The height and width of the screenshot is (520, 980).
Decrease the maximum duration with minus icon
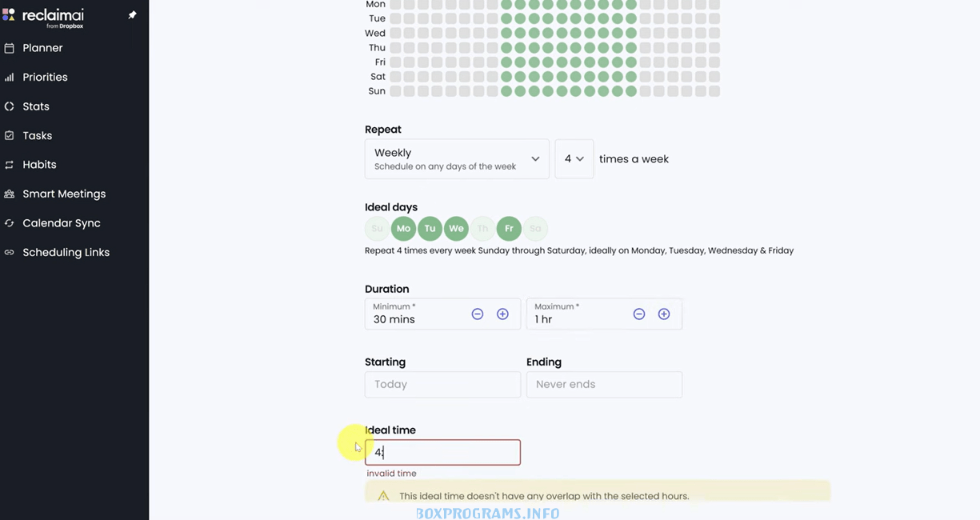[x=639, y=314]
